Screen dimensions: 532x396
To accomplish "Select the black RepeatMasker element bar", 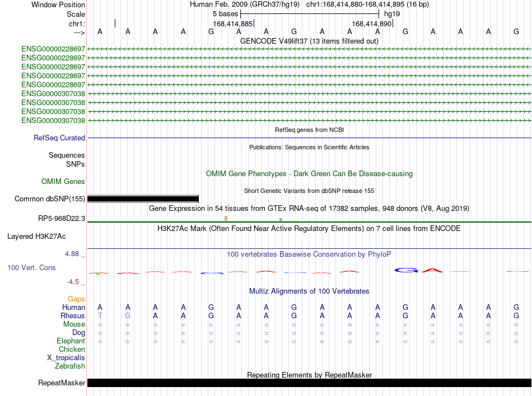I will point(309,383).
